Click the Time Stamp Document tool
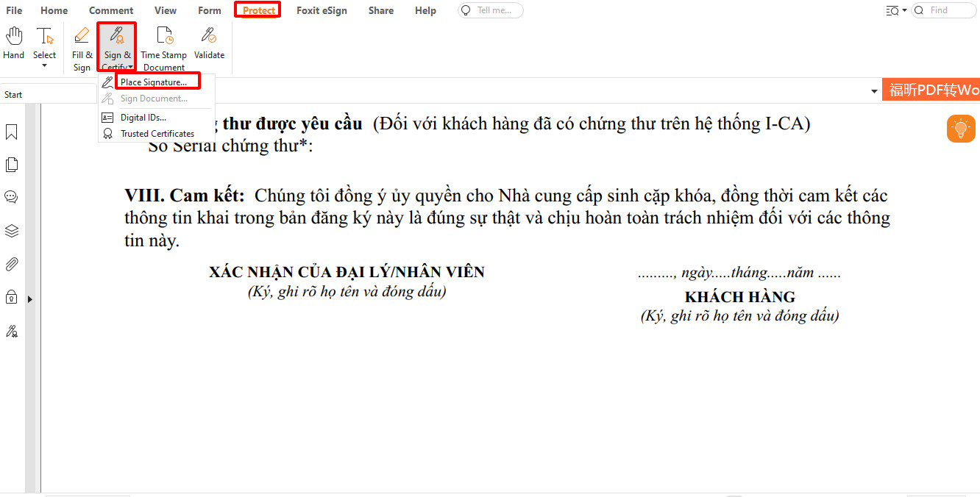This screenshot has width=980, height=497. 163,46
